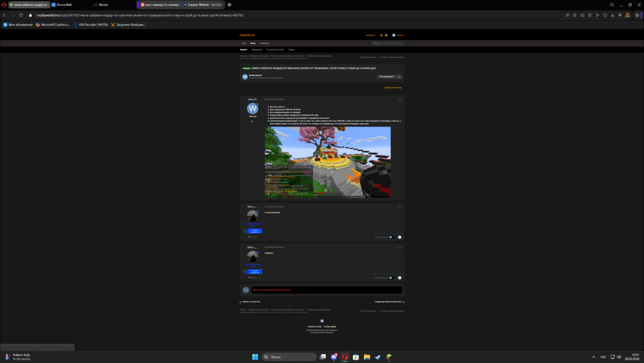Open options dots of the last moderator reply

point(400,248)
